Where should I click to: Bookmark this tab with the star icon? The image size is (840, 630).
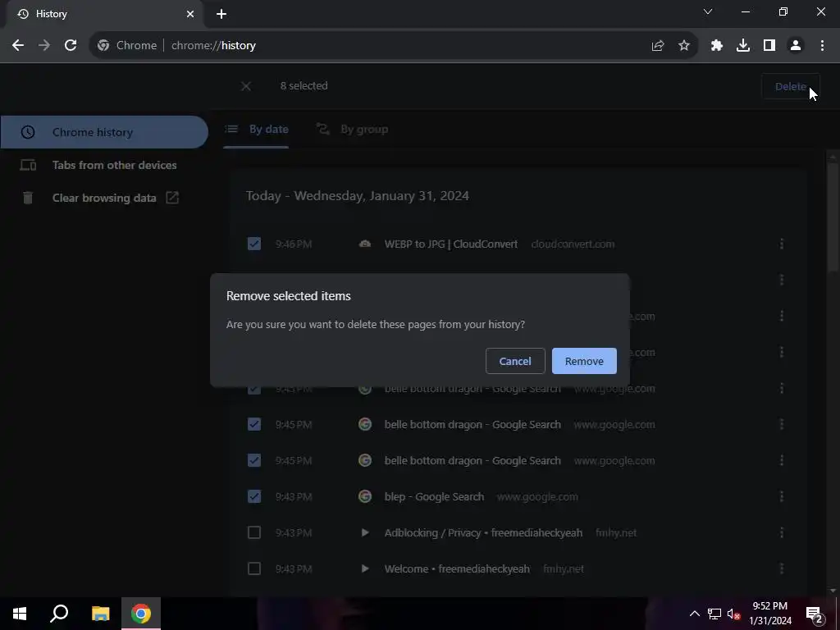(x=684, y=46)
